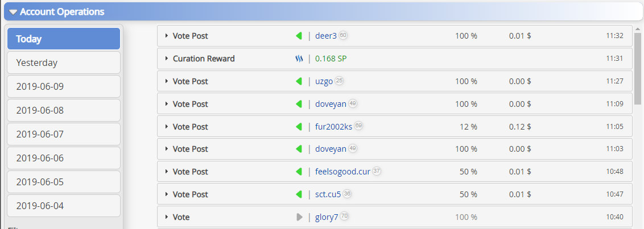
Task: Open operations for 2019-06-06
Action: tap(64, 158)
